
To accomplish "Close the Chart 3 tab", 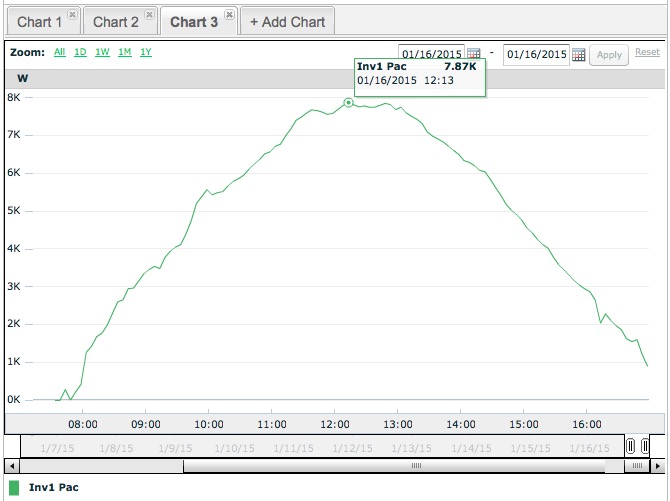I will tap(229, 15).
